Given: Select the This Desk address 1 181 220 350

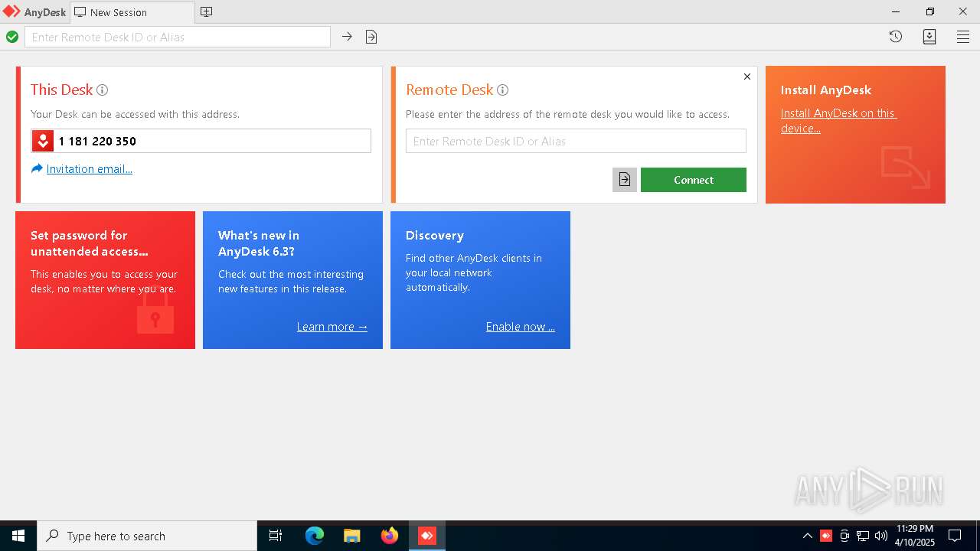Looking at the screenshot, I should tap(97, 141).
